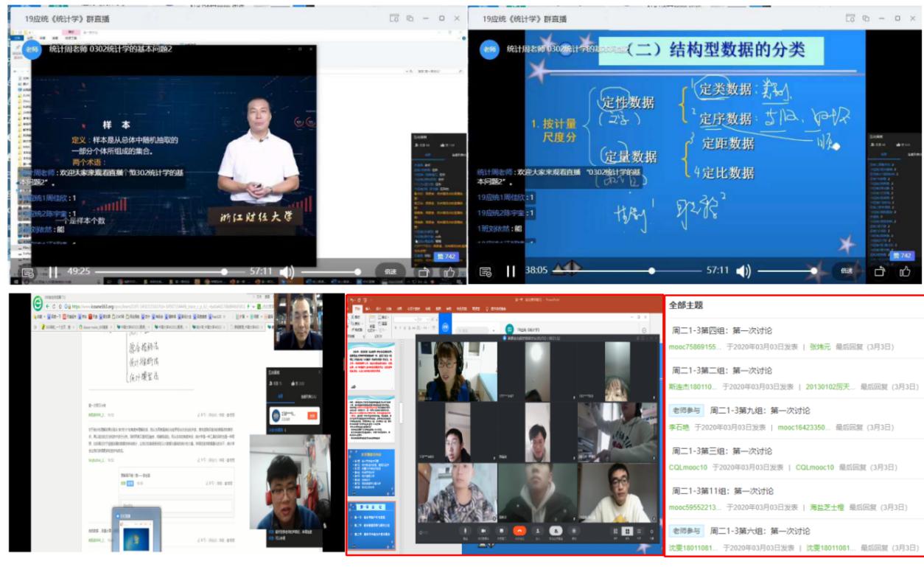924x567 pixels.
Task: Open the share icon in right video
Action: [x=879, y=271]
